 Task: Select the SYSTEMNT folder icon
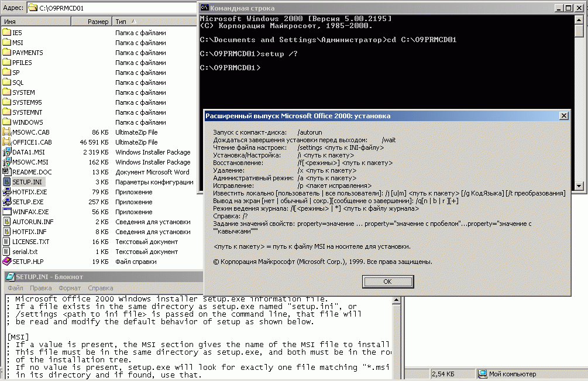click(x=7, y=112)
